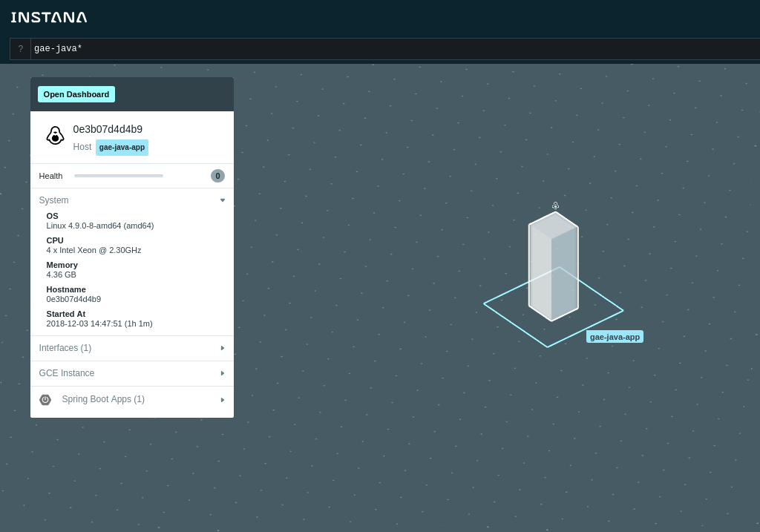Select the host tower in the map

coord(553,266)
